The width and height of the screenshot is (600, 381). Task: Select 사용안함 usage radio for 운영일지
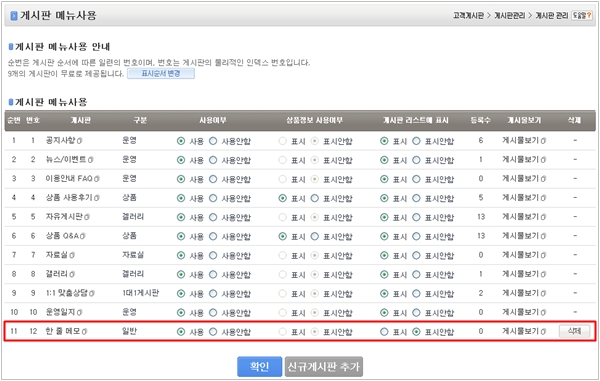pos(213,313)
